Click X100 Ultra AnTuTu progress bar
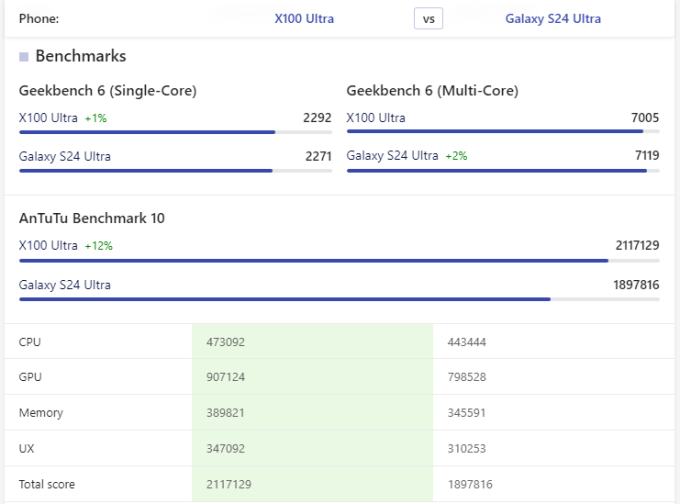The height and width of the screenshot is (504, 680). (x=339, y=261)
